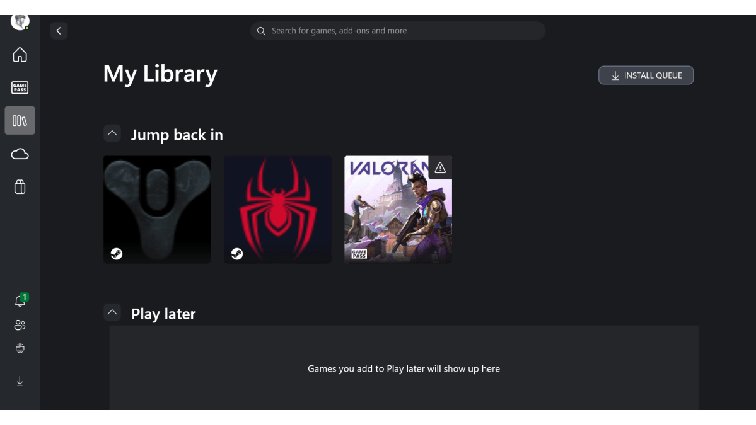756x425 pixels.
Task: Click 'Games you add to Play later' message
Action: click(x=404, y=369)
